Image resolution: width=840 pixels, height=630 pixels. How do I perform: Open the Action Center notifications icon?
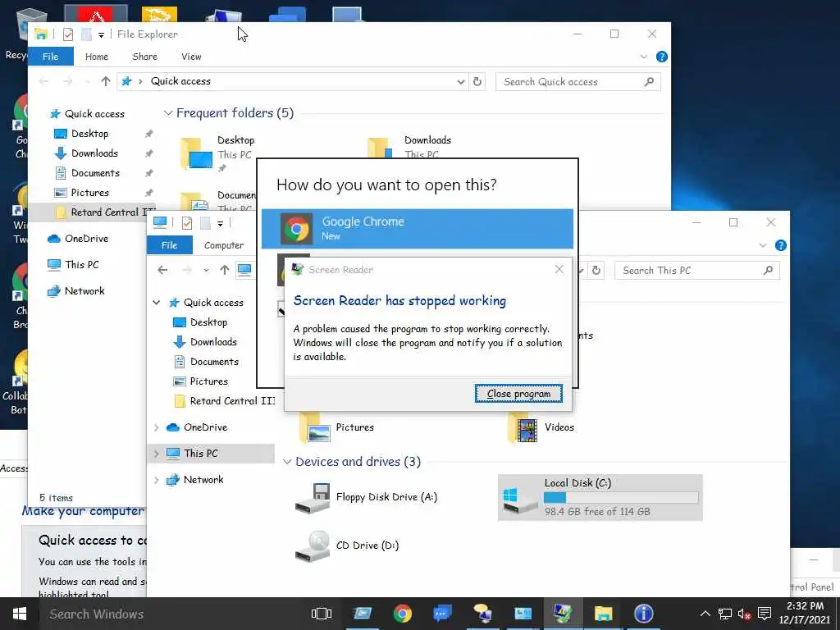[x=765, y=614]
